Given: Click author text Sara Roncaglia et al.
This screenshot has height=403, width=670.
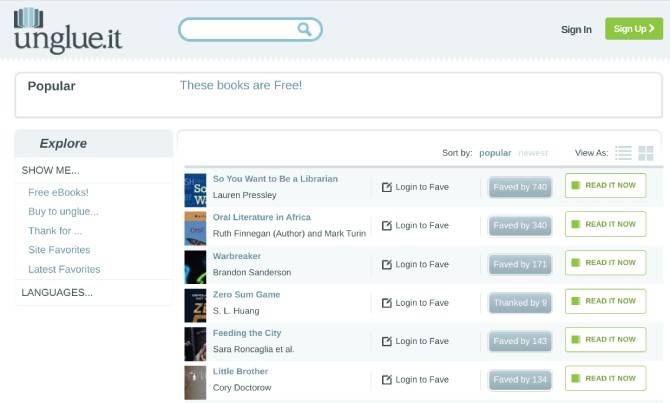Looking at the screenshot, I should pyautogui.click(x=253, y=349).
